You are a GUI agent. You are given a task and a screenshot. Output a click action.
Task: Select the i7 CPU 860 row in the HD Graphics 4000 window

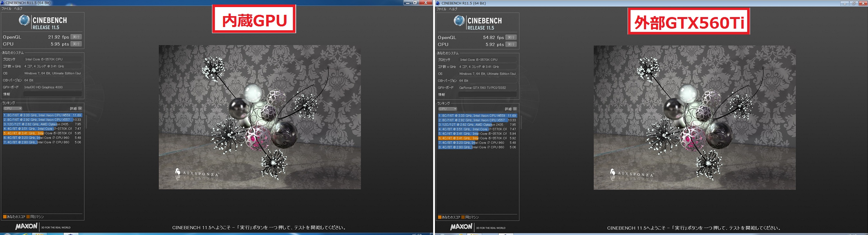point(43,142)
